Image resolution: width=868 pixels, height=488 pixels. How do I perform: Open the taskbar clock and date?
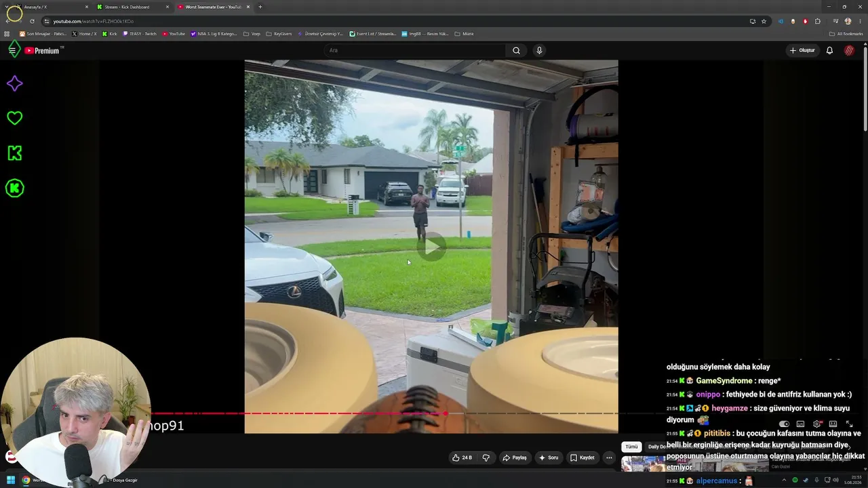coord(852,480)
